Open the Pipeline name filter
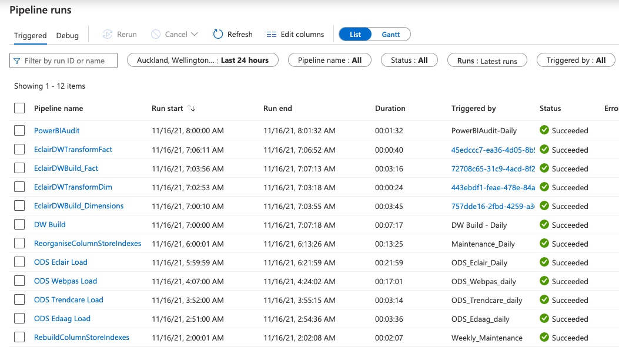The width and height of the screenshot is (619, 364). point(330,60)
